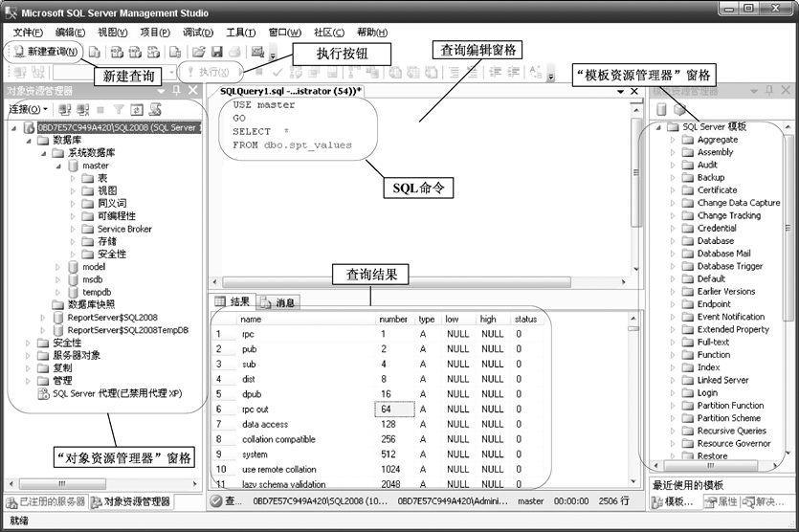Screen dimensions: 799x532
Task: Click the Object Explorer Disconnect icon
Action: (82, 109)
